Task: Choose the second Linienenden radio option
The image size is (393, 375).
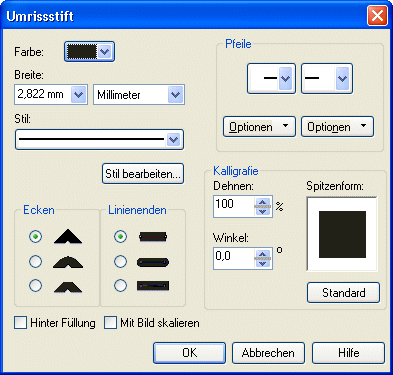Action: tap(120, 261)
